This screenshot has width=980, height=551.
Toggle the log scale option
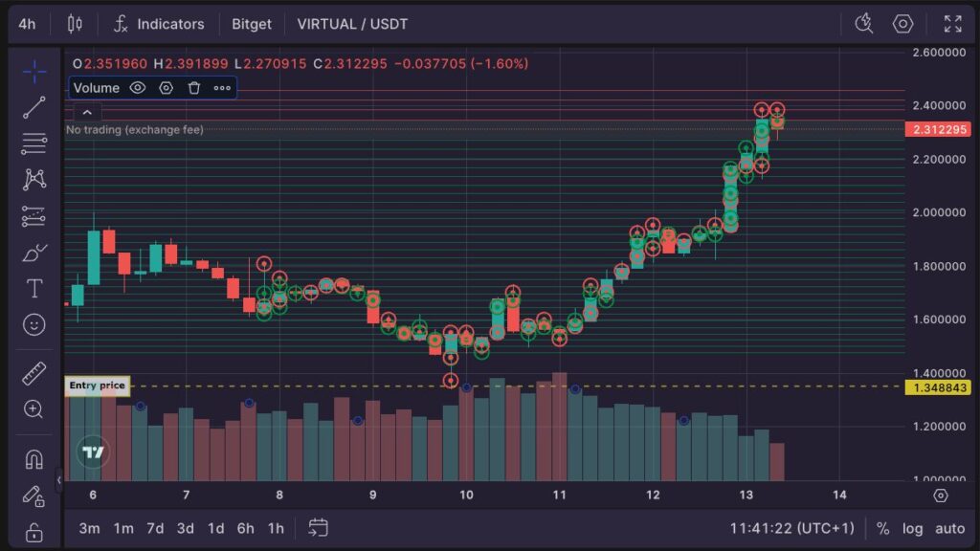tap(913, 528)
